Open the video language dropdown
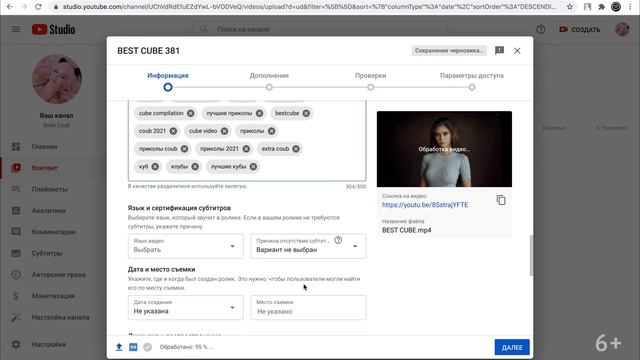The height and width of the screenshot is (360, 640). (186, 246)
